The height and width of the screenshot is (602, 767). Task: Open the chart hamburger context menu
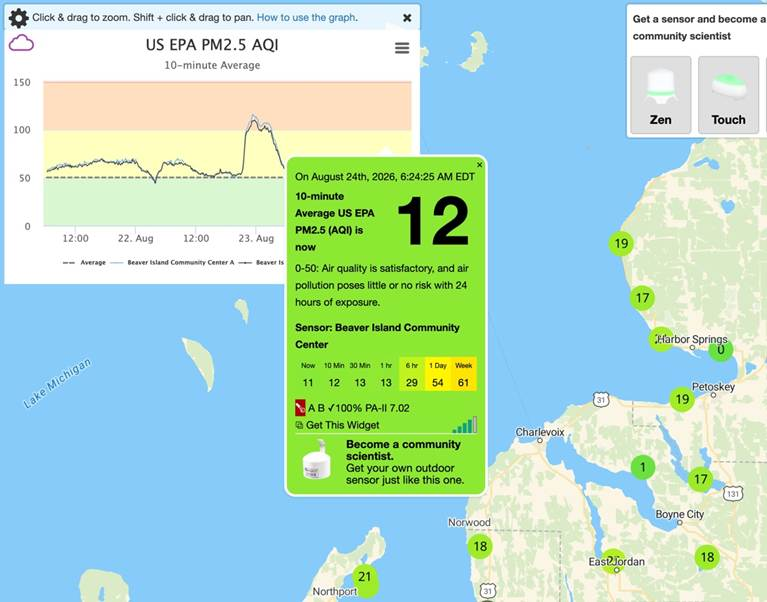(x=402, y=48)
